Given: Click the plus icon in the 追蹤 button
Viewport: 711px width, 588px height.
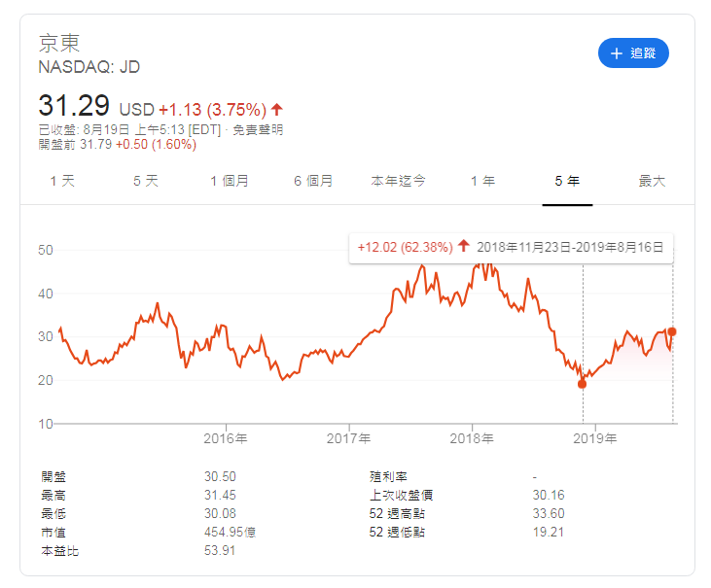Looking at the screenshot, I should pyautogui.click(x=616, y=53).
